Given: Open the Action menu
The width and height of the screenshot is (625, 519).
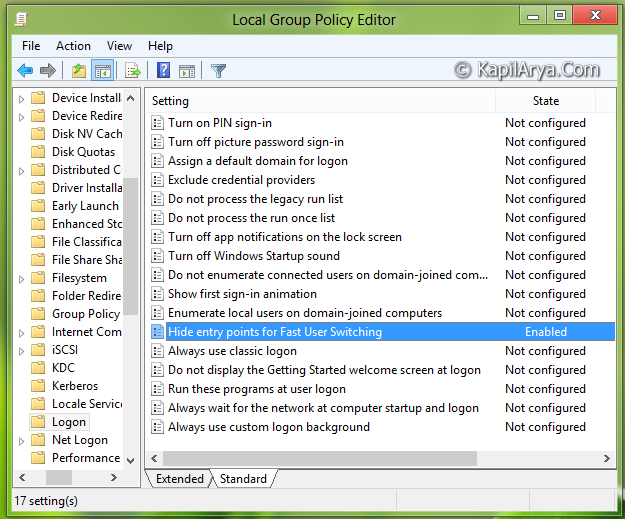Looking at the screenshot, I should pos(73,46).
